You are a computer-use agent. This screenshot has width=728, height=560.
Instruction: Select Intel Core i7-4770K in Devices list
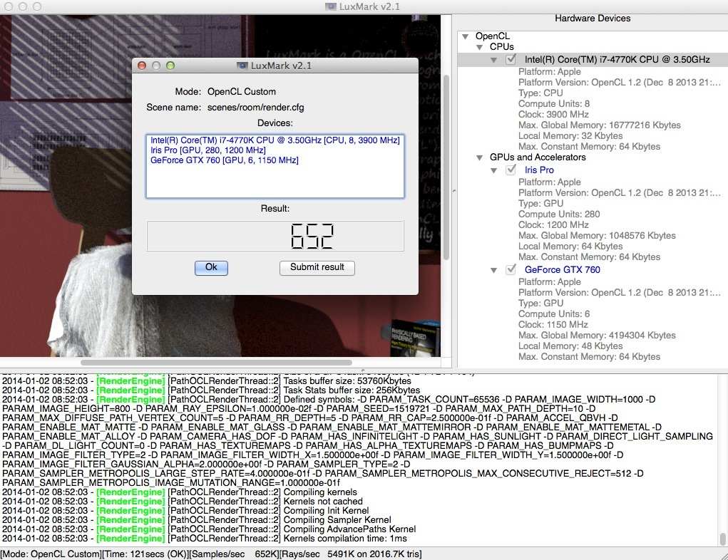[275, 140]
